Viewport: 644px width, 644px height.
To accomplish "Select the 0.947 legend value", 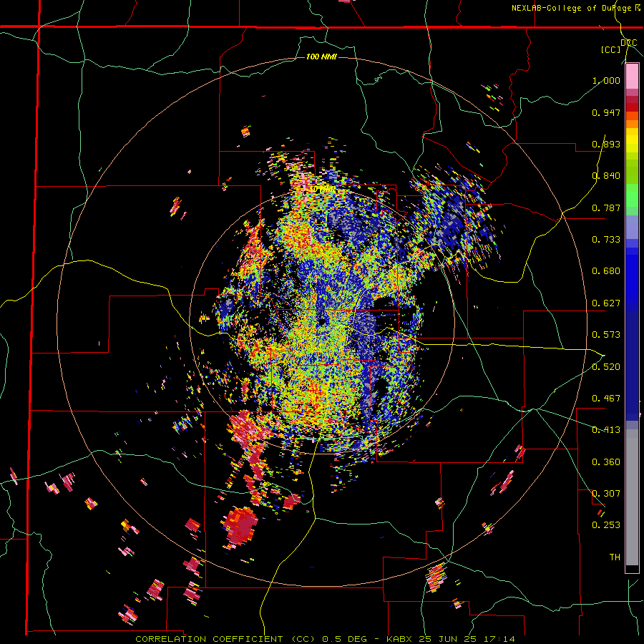I will click(x=606, y=112).
